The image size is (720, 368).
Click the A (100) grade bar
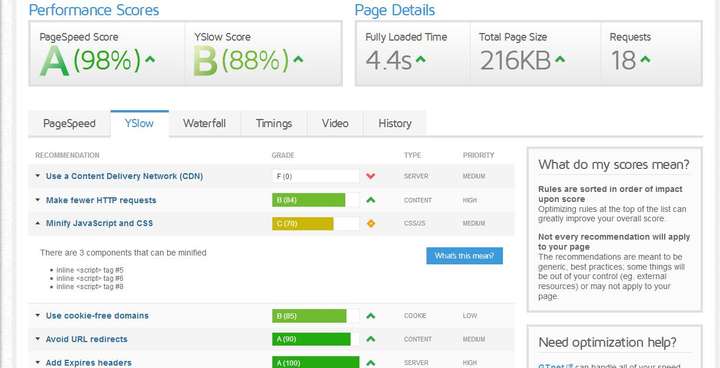(x=315, y=363)
